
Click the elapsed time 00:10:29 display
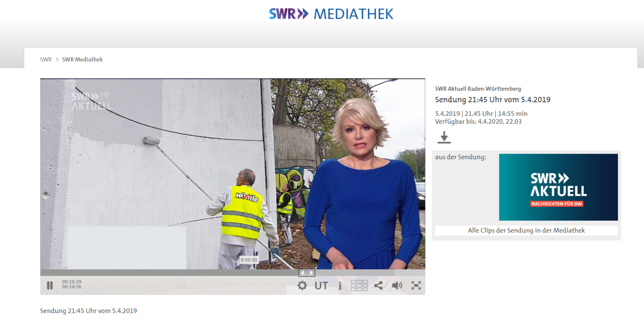point(72,282)
